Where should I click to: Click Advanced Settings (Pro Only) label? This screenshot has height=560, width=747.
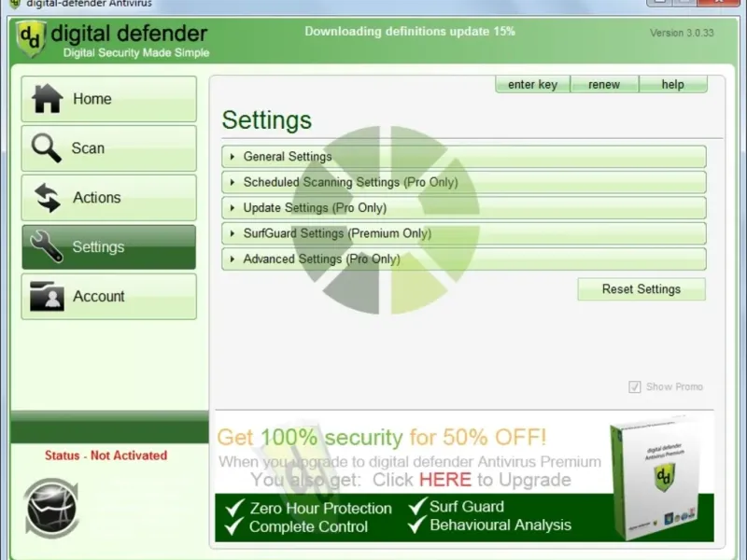pos(321,259)
